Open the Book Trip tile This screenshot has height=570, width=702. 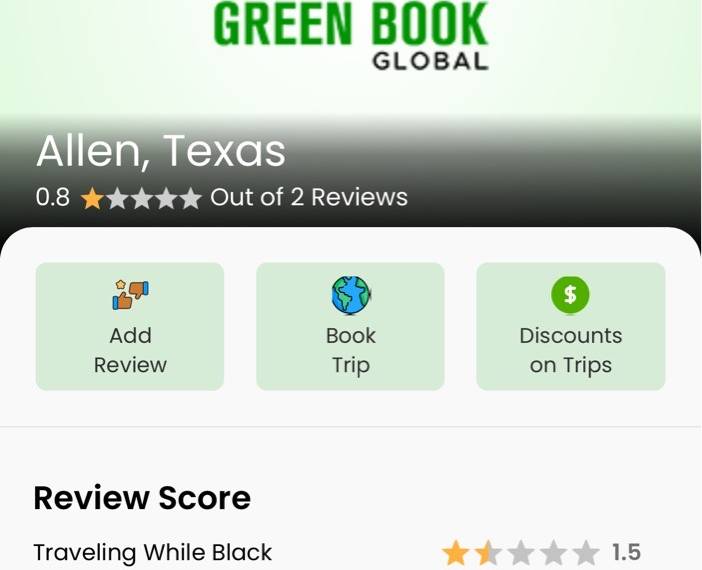350,326
